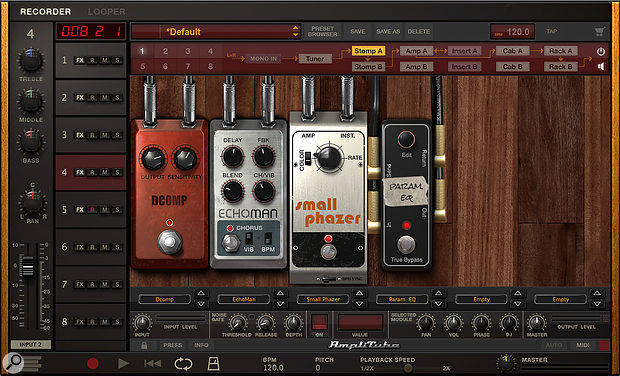The width and height of the screenshot is (620, 376).
Task: Toggle the DCOMP footswitch
Action: [170, 241]
